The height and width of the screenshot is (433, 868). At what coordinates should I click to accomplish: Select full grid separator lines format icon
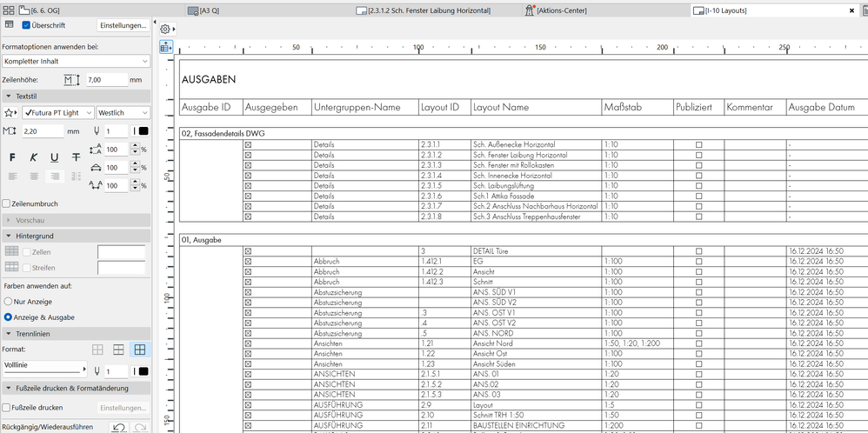[x=140, y=350]
